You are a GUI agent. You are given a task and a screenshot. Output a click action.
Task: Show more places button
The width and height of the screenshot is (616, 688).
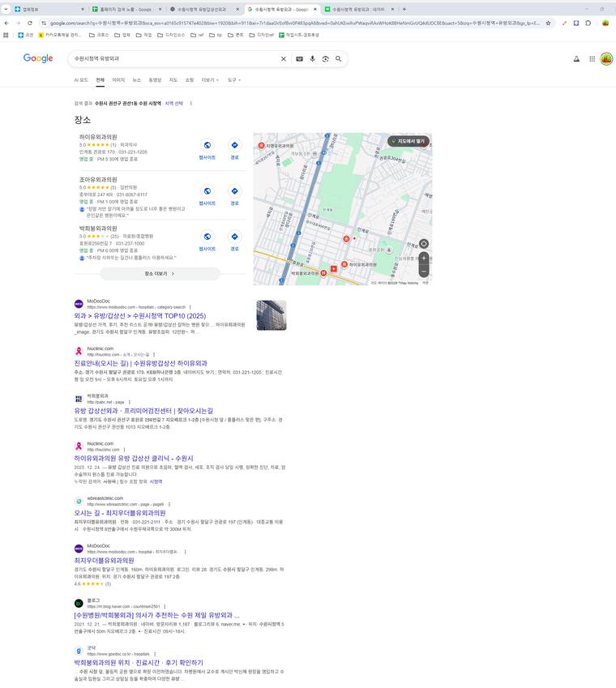coord(160,273)
